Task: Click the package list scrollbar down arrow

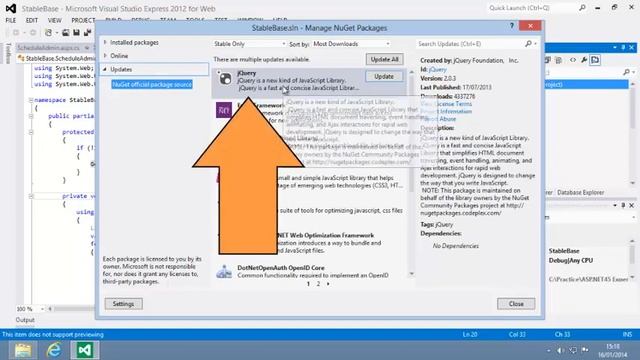Action: (x=411, y=274)
